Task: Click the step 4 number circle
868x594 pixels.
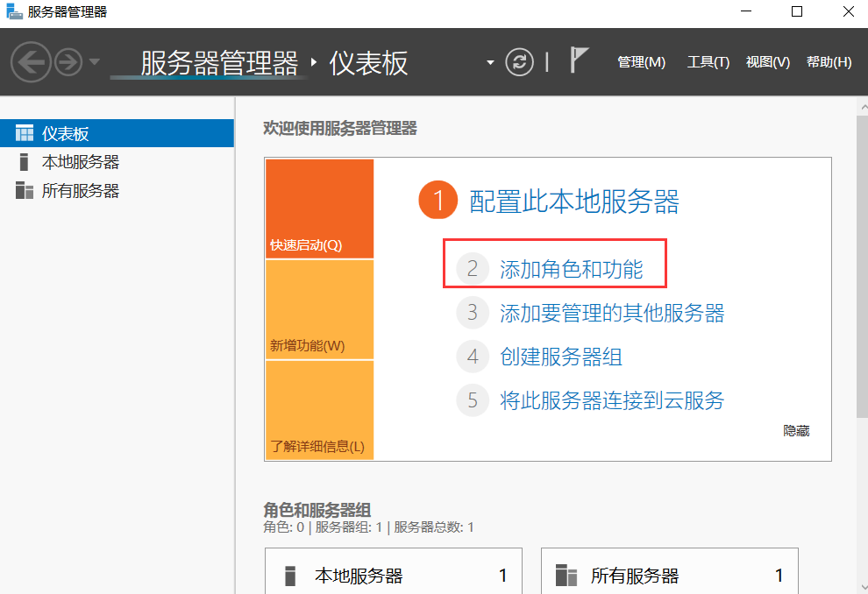Action: coord(473,357)
